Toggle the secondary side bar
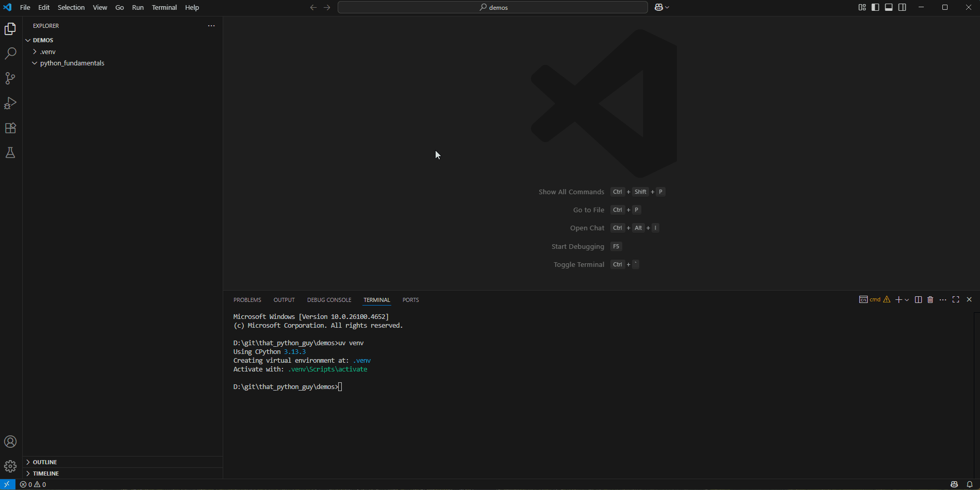The height and width of the screenshot is (490, 980). [x=903, y=7]
